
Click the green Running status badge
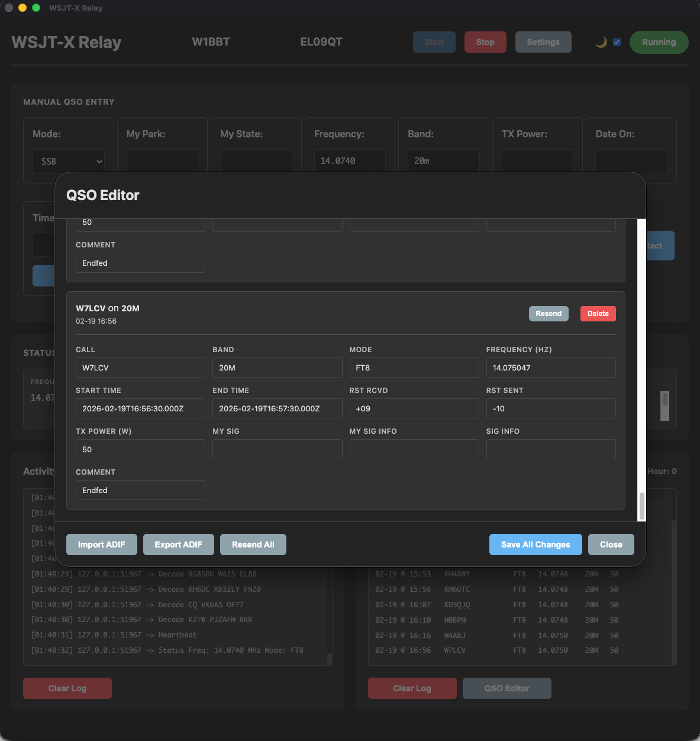click(659, 41)
